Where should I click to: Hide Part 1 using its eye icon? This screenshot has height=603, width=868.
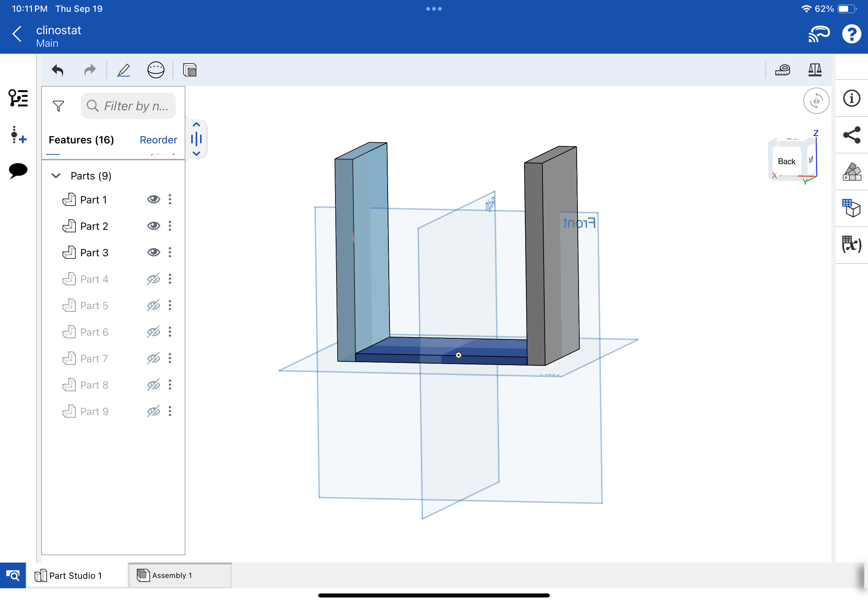point(153,200)
